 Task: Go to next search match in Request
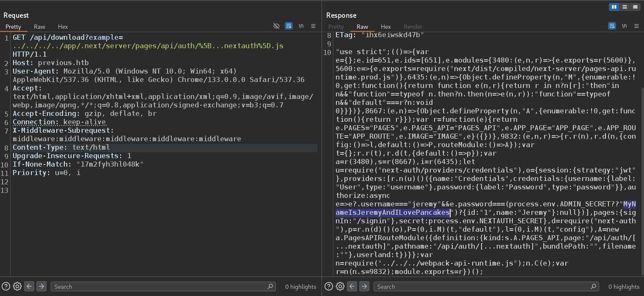[x=41, y=286]
